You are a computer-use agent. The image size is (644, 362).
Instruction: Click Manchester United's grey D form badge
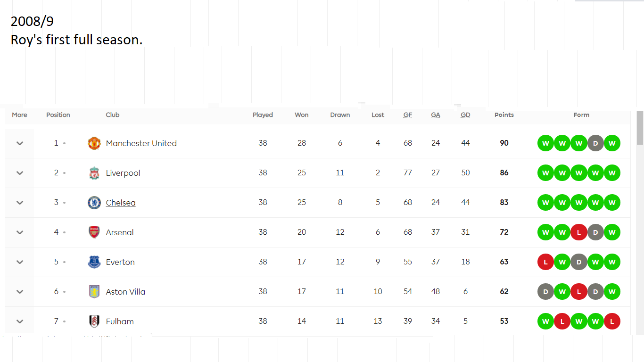595,143
